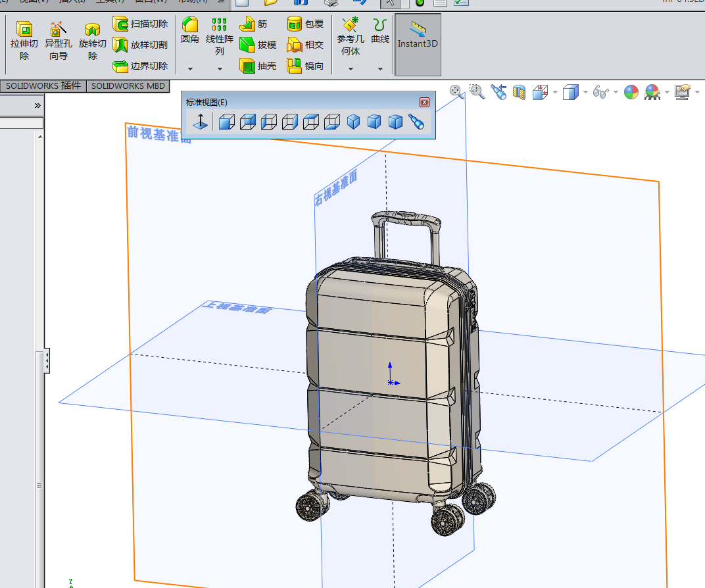Select the 前视基准面 front plane label

(158, 134)
